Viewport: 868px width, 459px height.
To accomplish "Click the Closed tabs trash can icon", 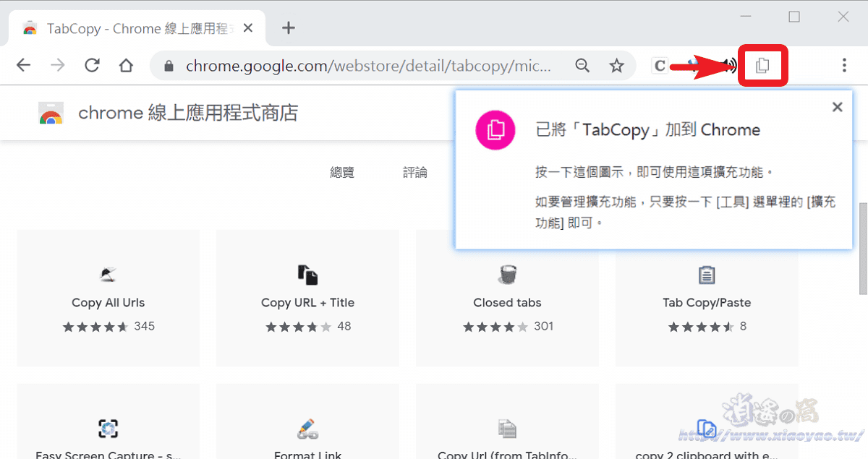I will tap(507, 275).
